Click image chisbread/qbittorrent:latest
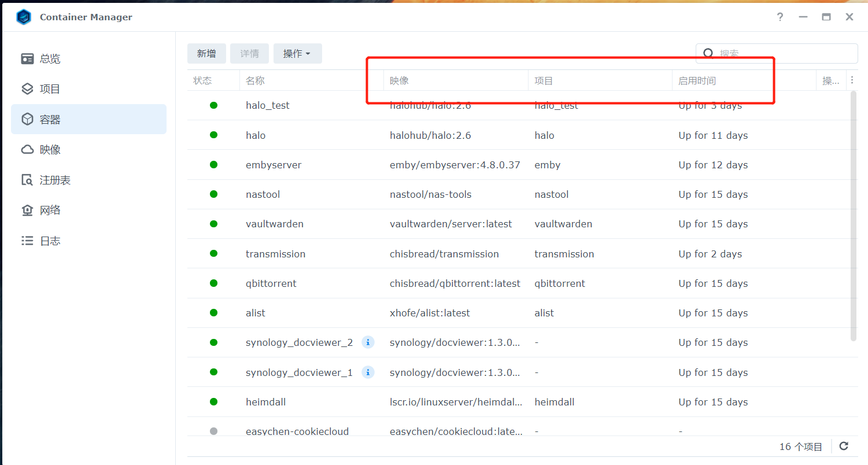Viewport: 868px width, 465px height. pyautogui.click(x=455, y=283)
